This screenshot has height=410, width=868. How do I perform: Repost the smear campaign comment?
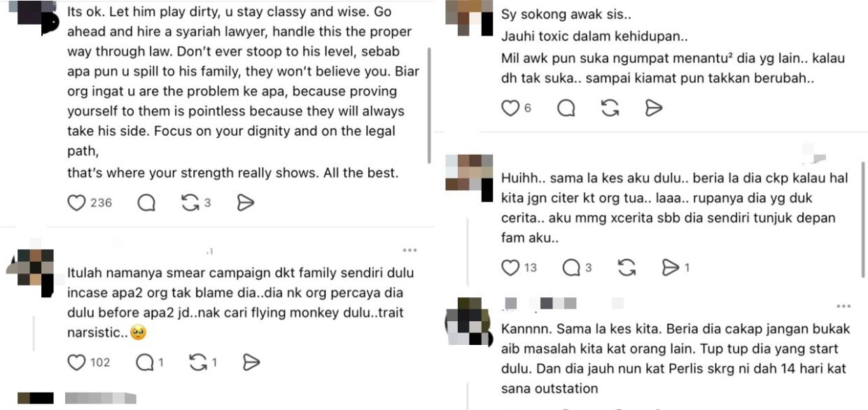click(199, 362)
